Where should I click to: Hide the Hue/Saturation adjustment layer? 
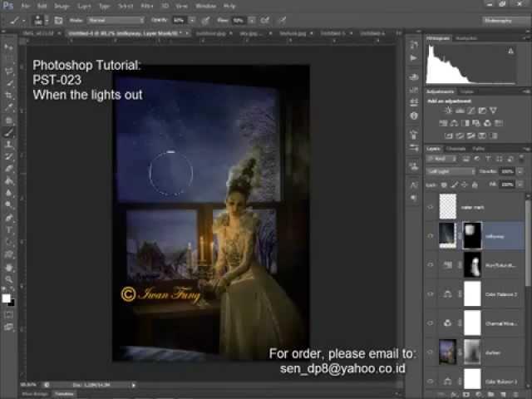431,264
